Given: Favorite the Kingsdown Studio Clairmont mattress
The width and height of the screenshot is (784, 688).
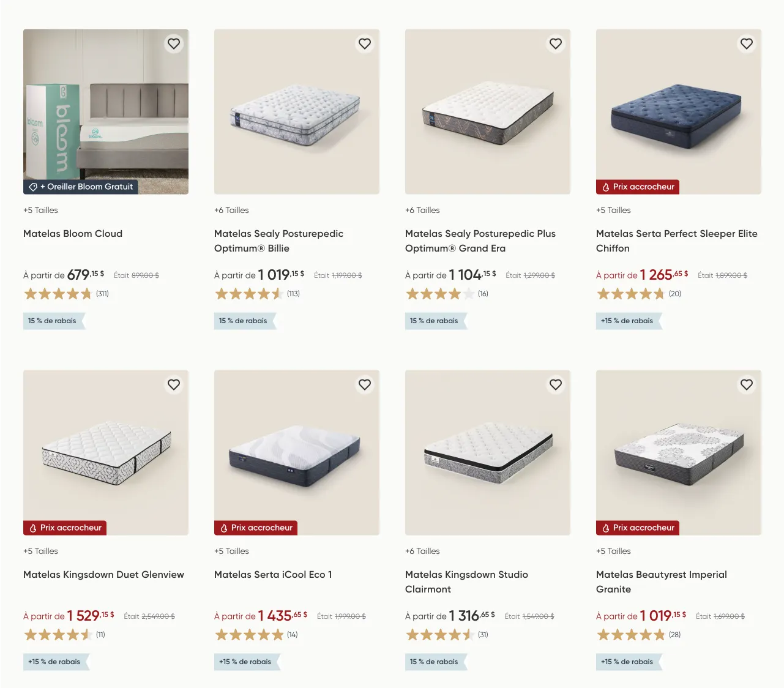Looking at the screenshot, I should [x=556, y=385].
